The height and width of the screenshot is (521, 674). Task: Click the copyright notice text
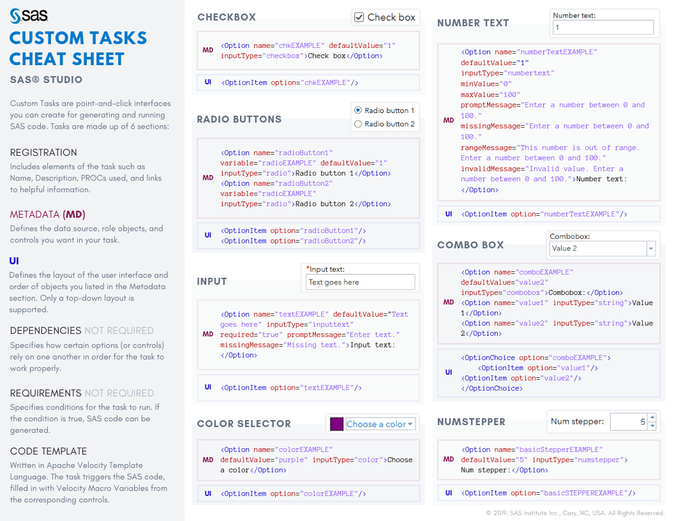pyautogui.click(x=575, y=513)
